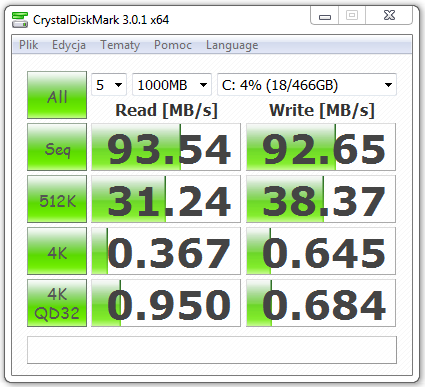The height and width of the screenshot is (387, 425).
Task: Open the Language menu
Action: click(232, 45)
